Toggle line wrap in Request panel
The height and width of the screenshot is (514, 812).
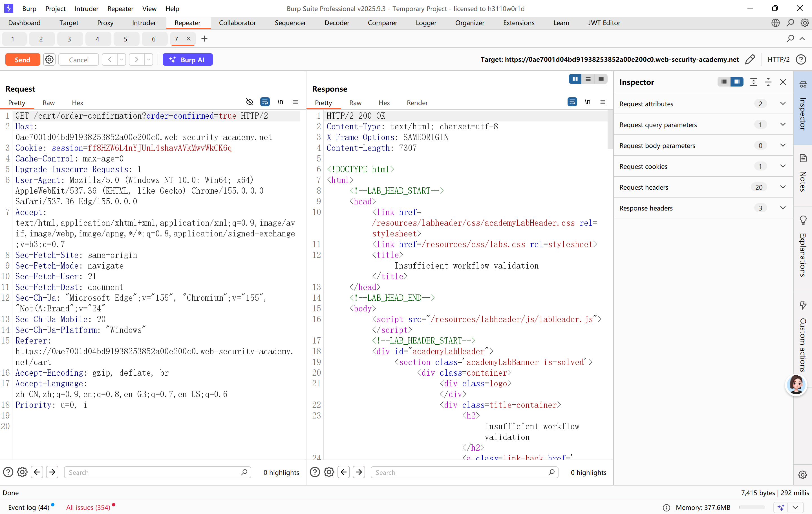click(265, 102)
